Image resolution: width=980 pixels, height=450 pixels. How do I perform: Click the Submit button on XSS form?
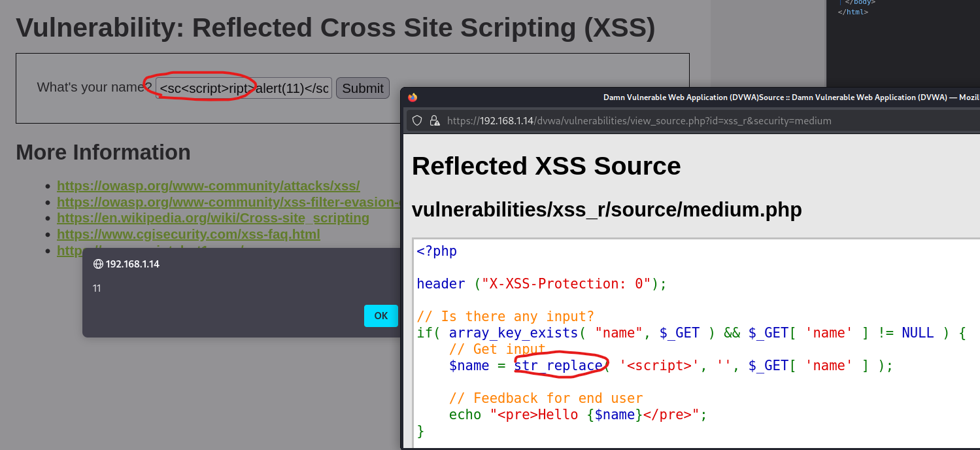(363, 88)
